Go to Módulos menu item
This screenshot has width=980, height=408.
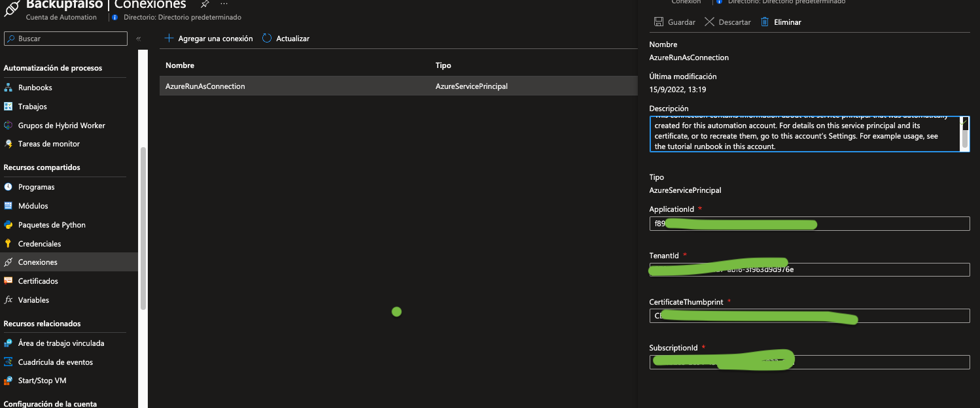33,206
